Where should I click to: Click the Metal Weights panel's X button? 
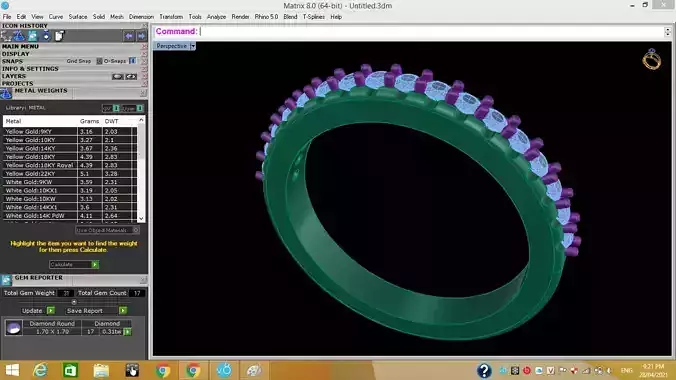pos(143,93)
